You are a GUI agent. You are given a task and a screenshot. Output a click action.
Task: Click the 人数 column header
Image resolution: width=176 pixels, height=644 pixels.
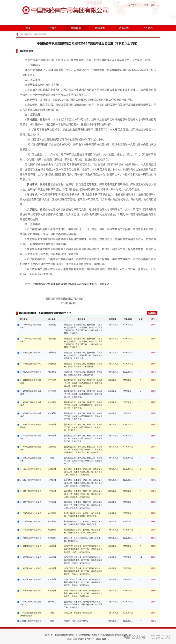pyautogui.click(x=141, y=319)
